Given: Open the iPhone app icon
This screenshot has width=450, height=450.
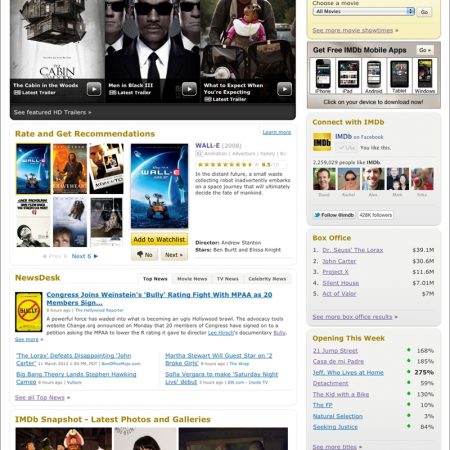Looking at the screenshot, I should 323,76.
